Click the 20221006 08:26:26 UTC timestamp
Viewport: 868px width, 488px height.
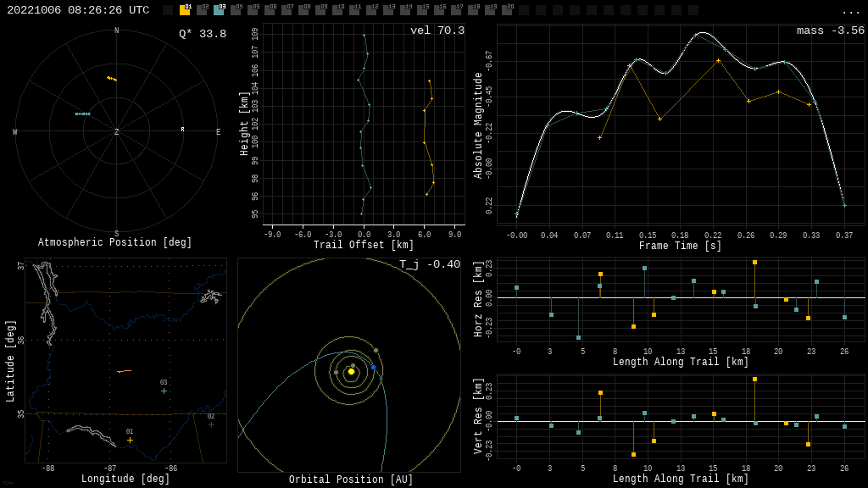click(78, 10)
